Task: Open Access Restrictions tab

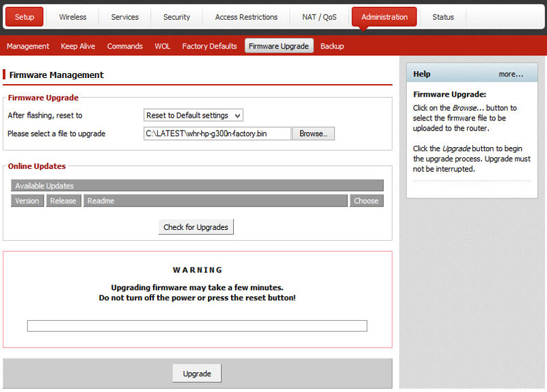Action: (246, 17)
